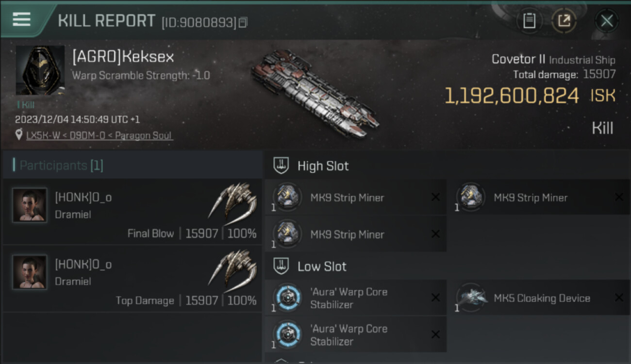The image size is (631, 364).
Task: View the Keksex pilot portrait
Action: pyautogui.click(x=40, y=70)
